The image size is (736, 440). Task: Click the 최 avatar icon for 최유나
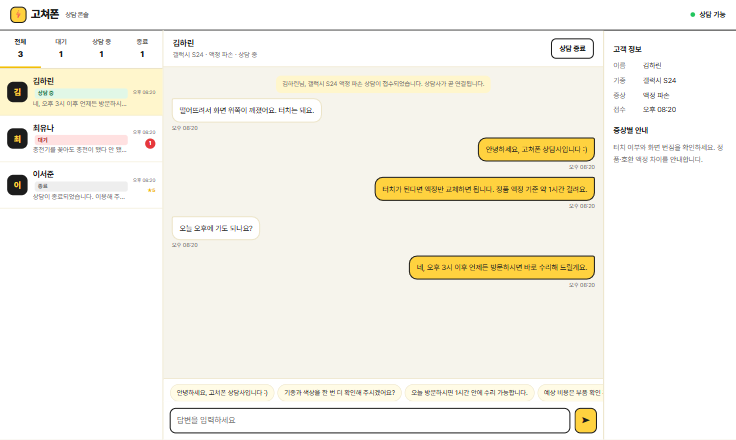pyautogui.click(x=17, y=139)
